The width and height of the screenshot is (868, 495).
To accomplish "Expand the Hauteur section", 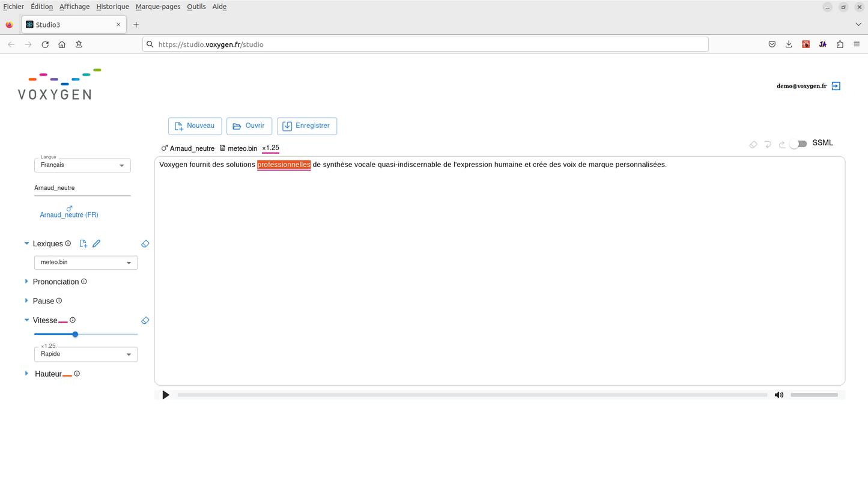I will click(26, 374).
